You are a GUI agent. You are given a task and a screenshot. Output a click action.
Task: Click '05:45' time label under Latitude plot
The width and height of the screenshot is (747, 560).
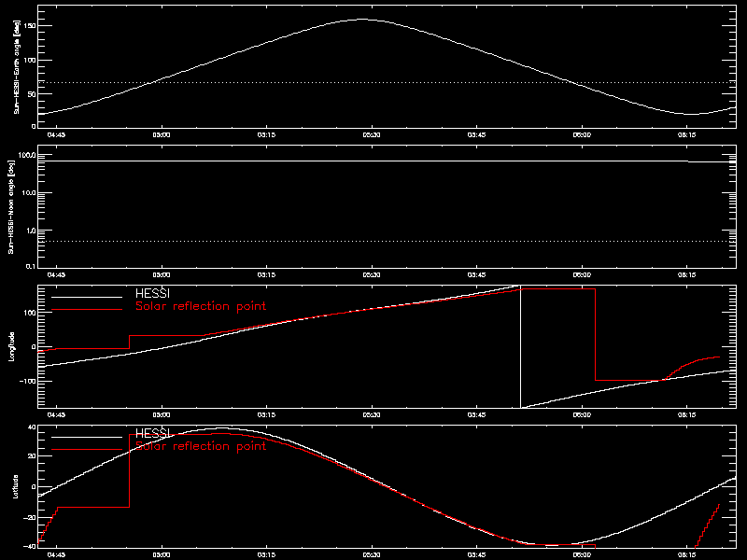click(477, 554)
